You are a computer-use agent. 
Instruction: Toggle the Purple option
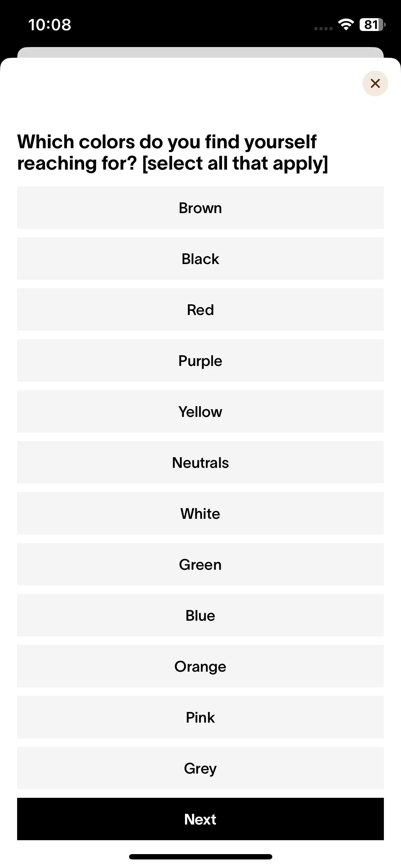tap(200, 361)
